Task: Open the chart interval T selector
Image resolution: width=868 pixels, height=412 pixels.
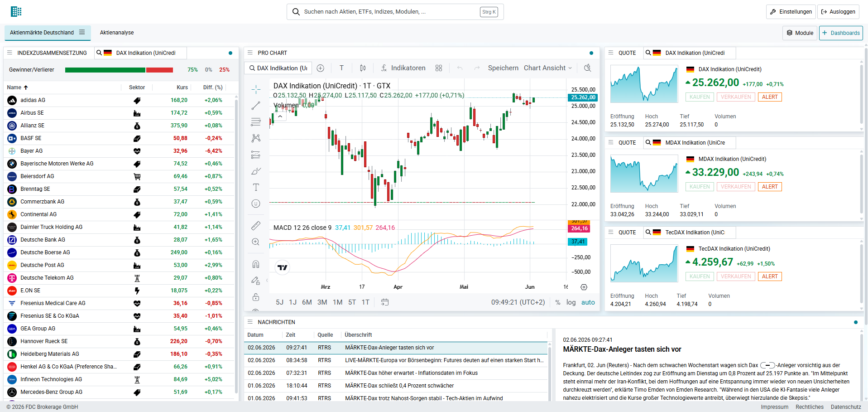Action: coord(341,68)
